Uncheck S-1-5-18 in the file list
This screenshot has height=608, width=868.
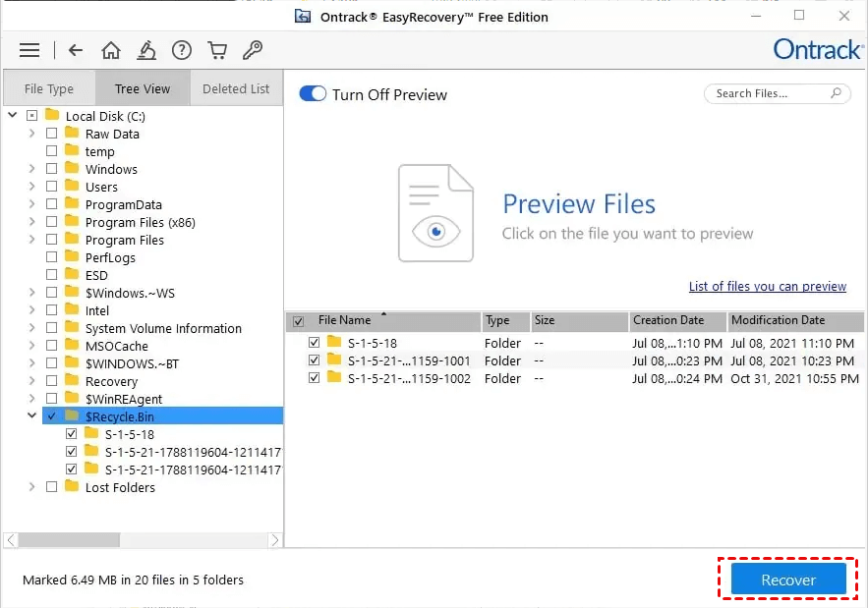click(314, 343)
